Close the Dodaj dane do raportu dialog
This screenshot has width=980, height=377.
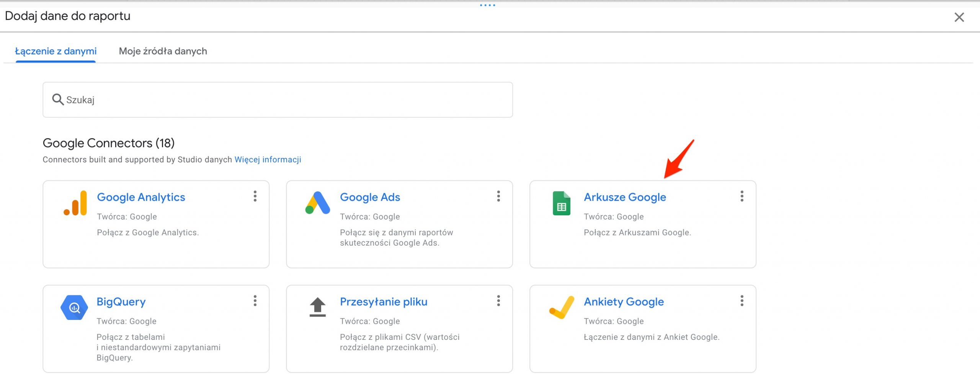click(x=959, y=17)
